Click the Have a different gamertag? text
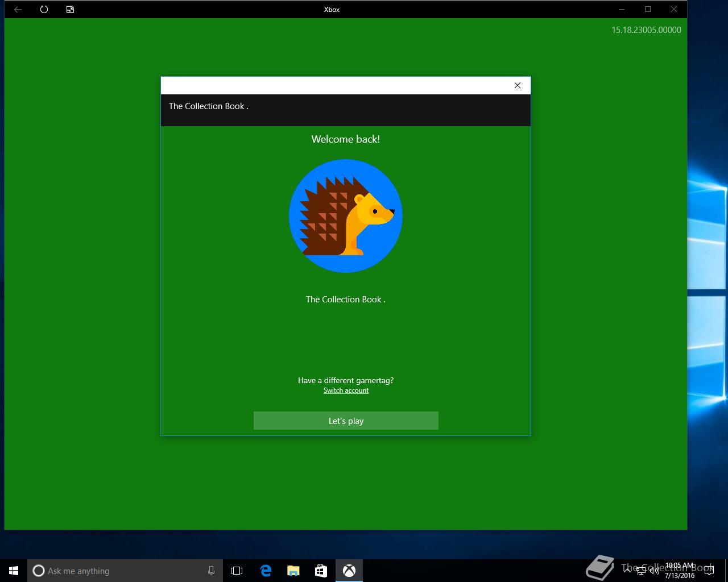Screen dimensions: 728x582 (x=346, y=380)
